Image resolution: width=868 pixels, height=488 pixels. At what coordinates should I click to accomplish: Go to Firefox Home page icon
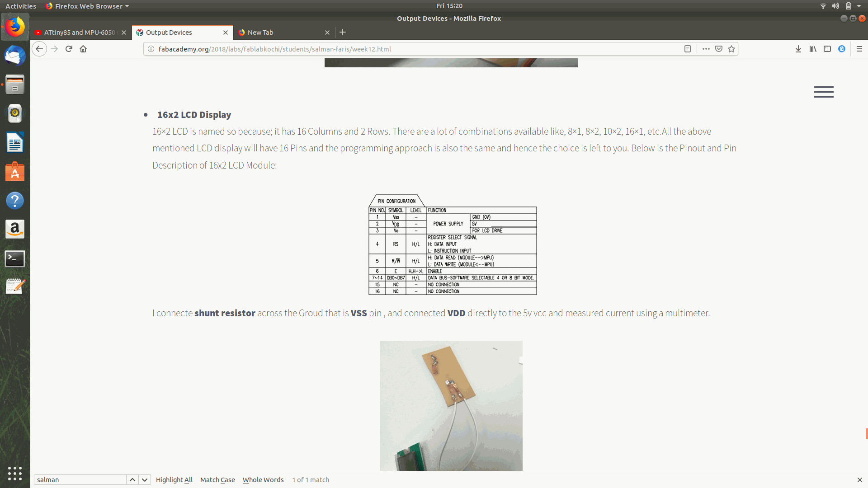[83, 49]
